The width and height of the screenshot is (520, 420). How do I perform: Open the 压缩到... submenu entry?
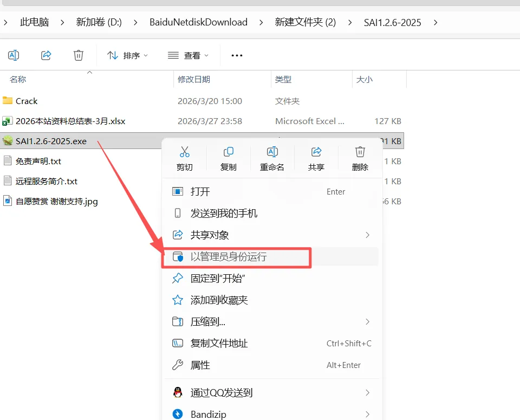point(271,322)
